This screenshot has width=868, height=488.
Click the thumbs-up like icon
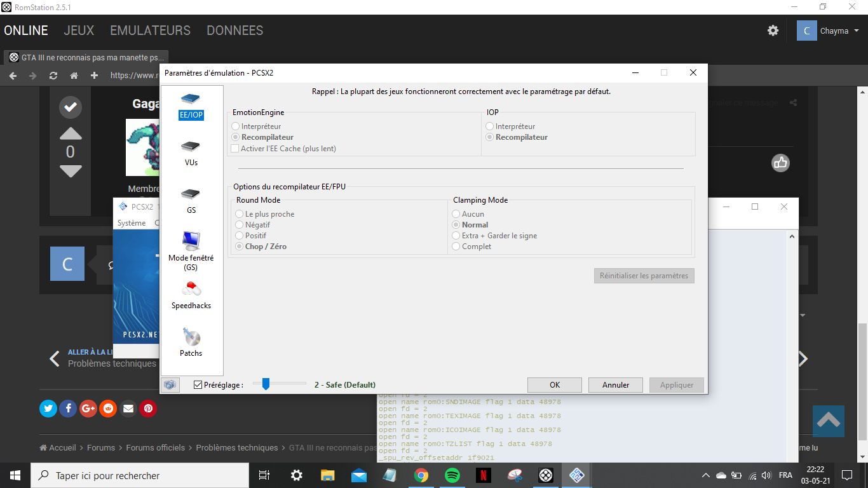[x=780, y=163]
